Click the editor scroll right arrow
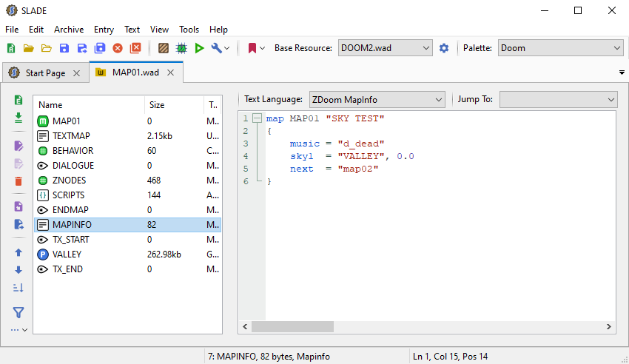The image size is (629, 364). (x=608, y=327)
